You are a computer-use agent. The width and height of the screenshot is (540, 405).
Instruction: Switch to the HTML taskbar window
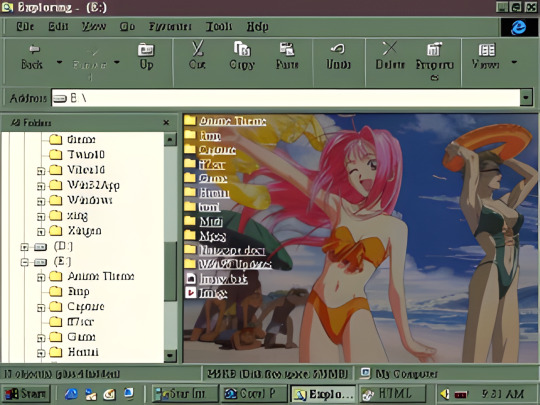coord(392,394)
